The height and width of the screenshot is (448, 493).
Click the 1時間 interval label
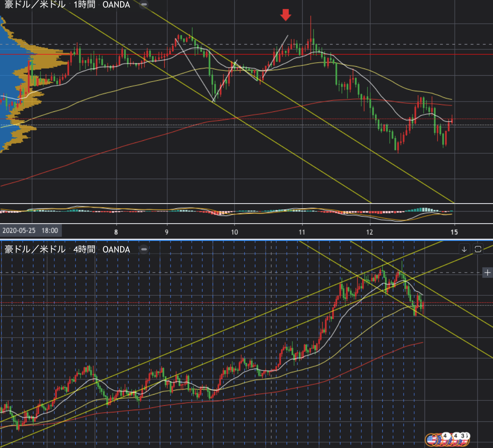click(x=85, y=4)
